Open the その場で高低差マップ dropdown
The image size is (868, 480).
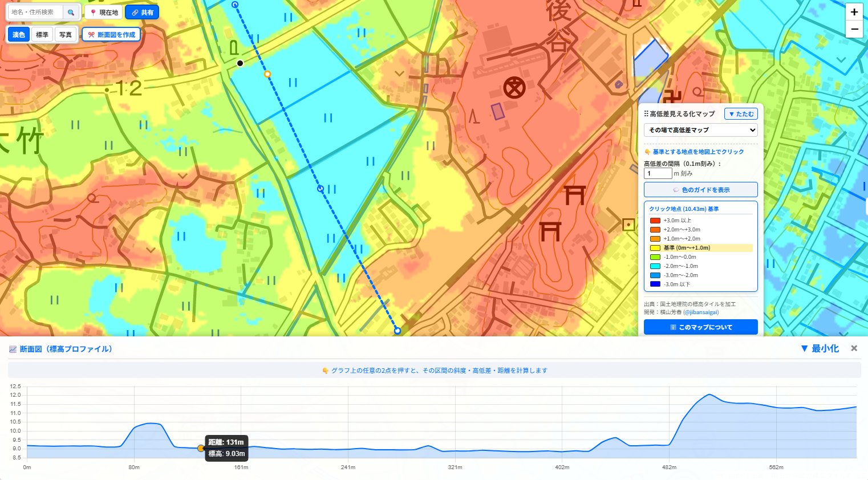(700, 130)
